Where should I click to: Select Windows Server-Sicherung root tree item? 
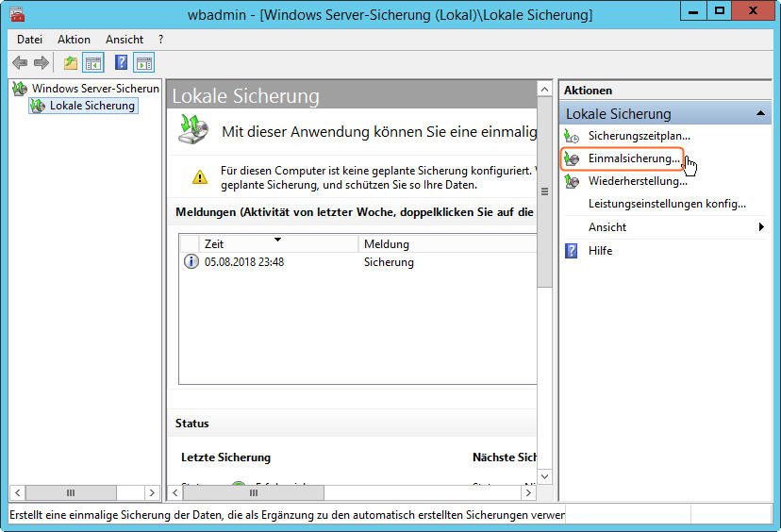(95, 89)
